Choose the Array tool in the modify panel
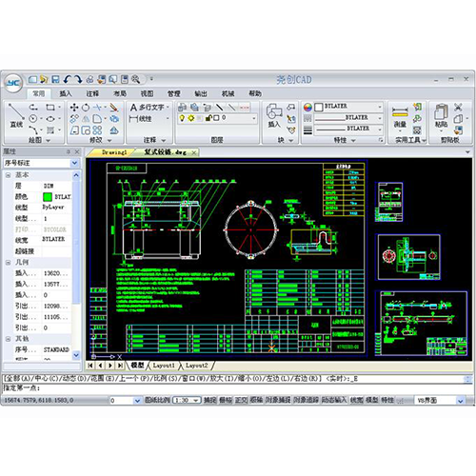 coord(97,130)
